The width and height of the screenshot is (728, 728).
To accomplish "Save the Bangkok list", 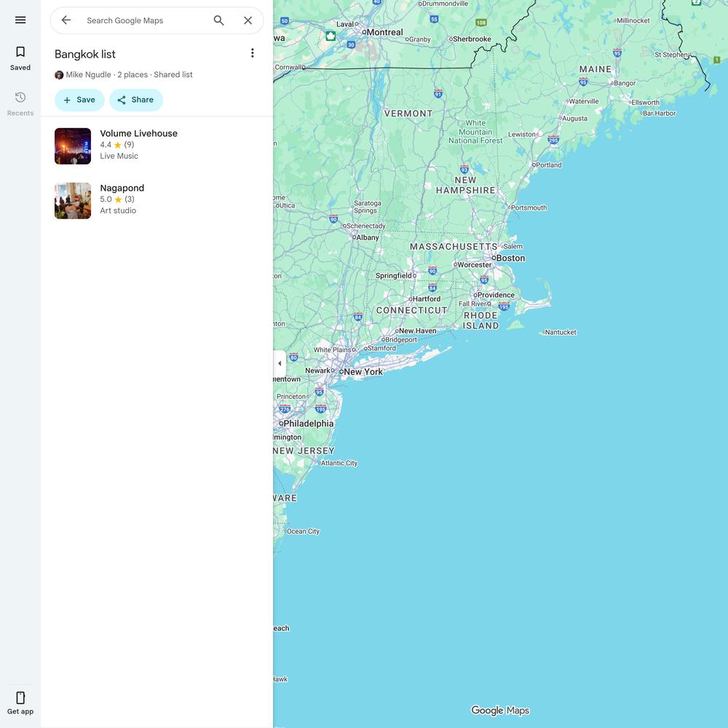I will [79, 100].
